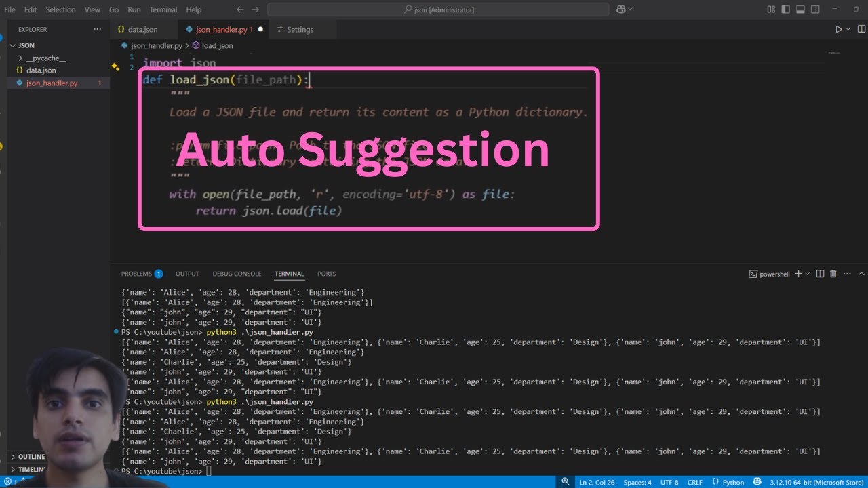
Task: Kill terminal with trash icon
Action: tap(833, 274)
